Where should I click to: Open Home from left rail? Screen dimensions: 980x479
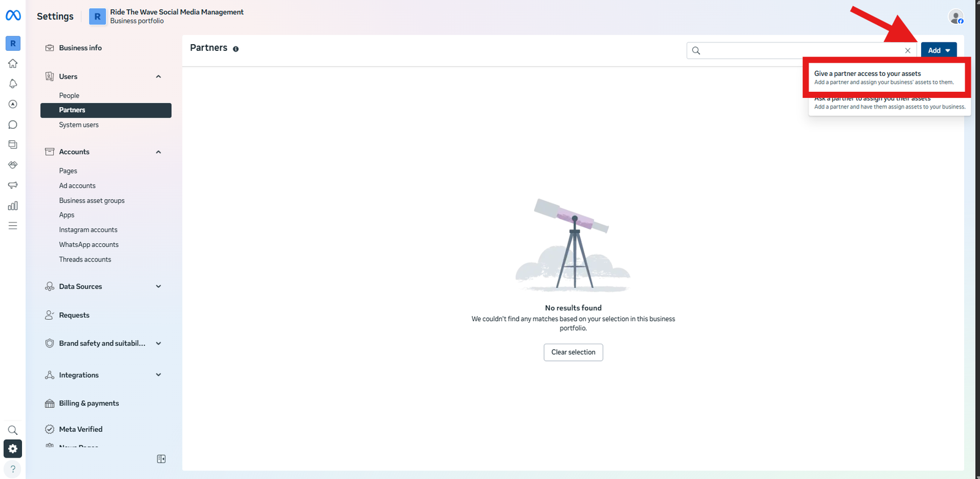13,64
